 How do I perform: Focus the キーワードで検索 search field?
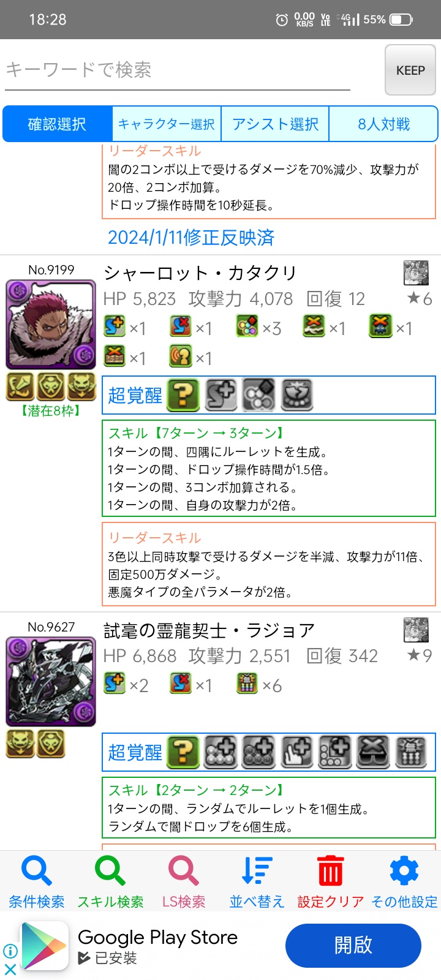(x=178, y=70)
